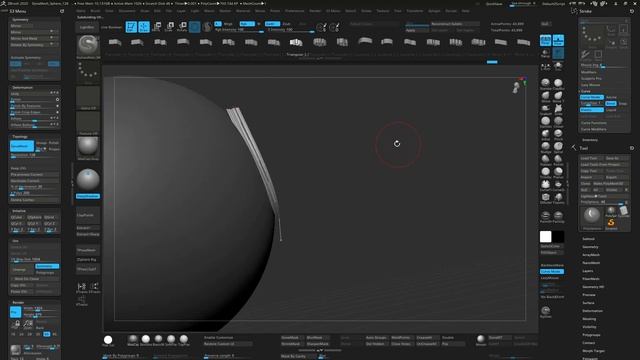
Task: Open the Alpha Off slot
Action: coord(88,97)
